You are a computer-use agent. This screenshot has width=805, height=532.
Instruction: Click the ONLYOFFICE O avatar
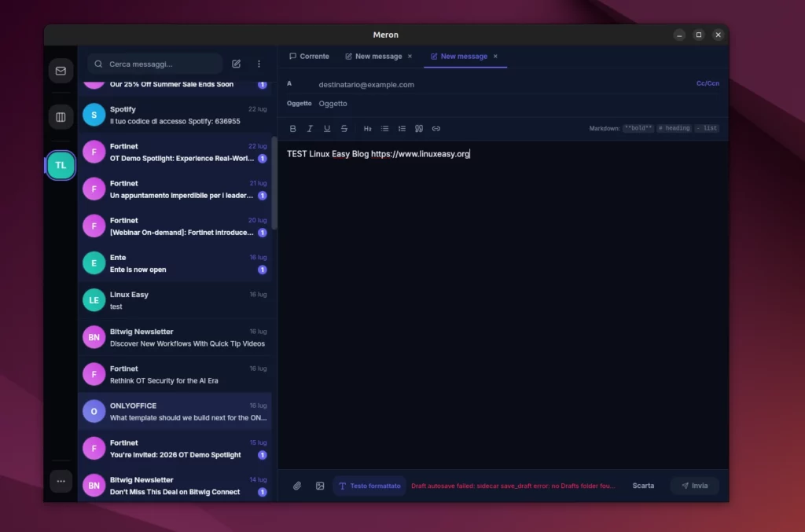click(94, 412)
